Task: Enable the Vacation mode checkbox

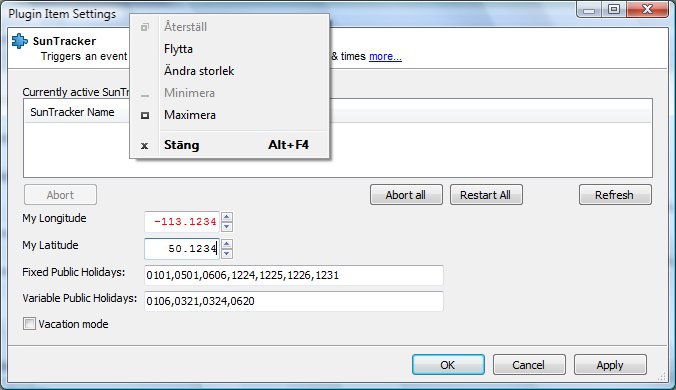Action: tap(29, 324)
